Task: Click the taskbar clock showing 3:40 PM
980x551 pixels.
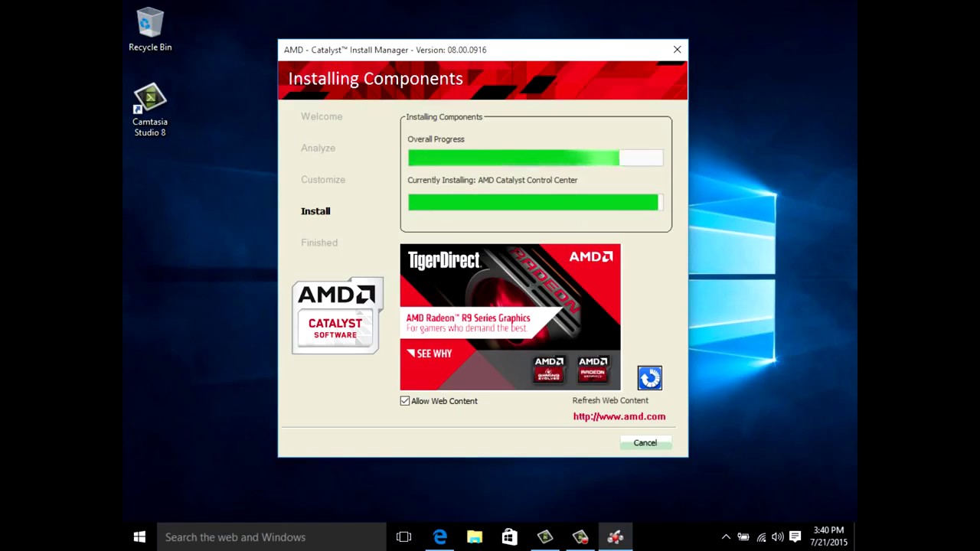Action: click(x=829, y=536)
